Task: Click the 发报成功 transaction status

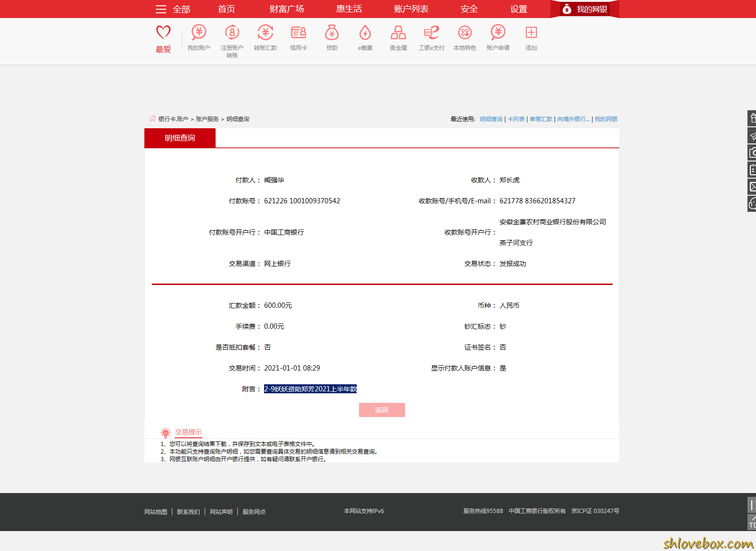Action: pyautogui.click(x=513, y=264)
